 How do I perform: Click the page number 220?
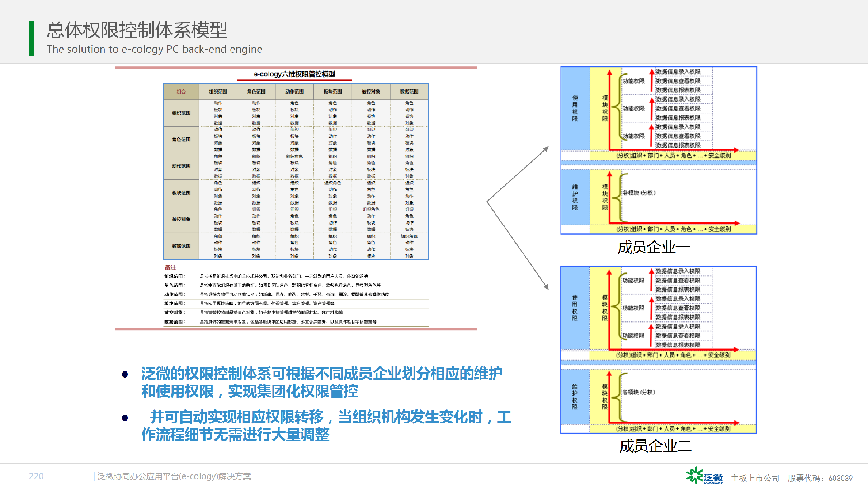(x=36, y=476)
